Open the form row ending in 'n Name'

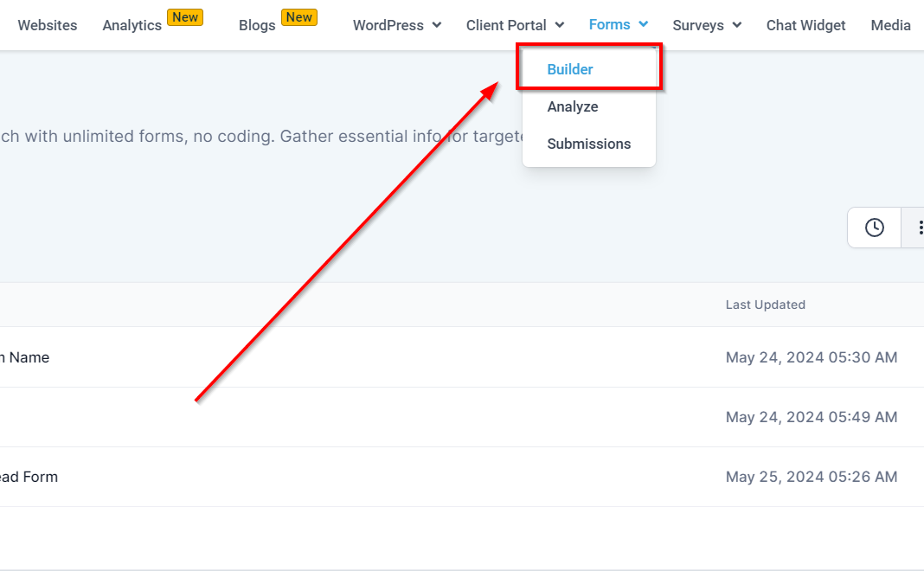pos(26,357)
